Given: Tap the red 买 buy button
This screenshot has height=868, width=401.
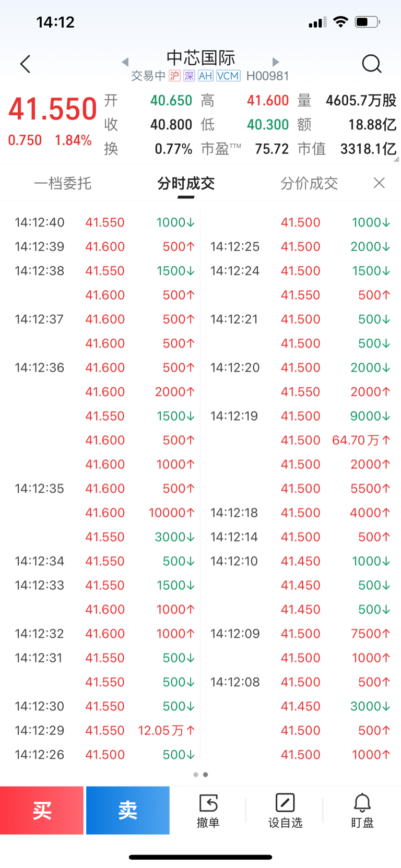Looking at the screenshot, I should click(42, 810).
